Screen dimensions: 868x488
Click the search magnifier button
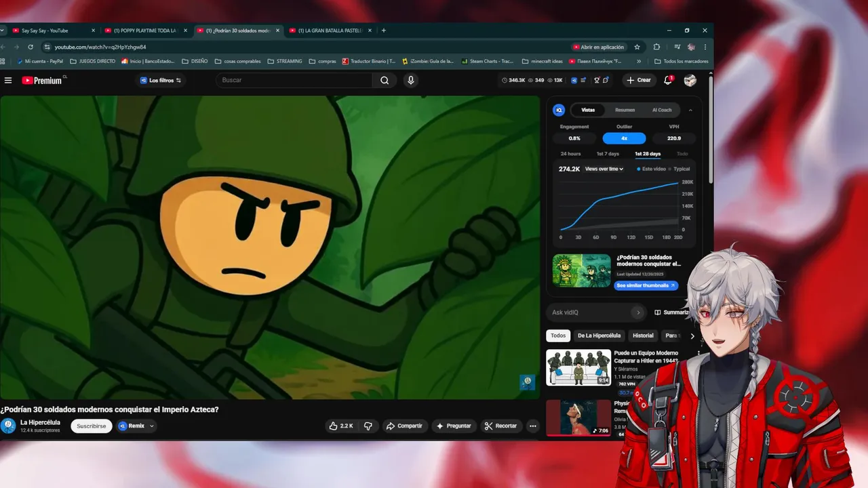pos(384,80)
